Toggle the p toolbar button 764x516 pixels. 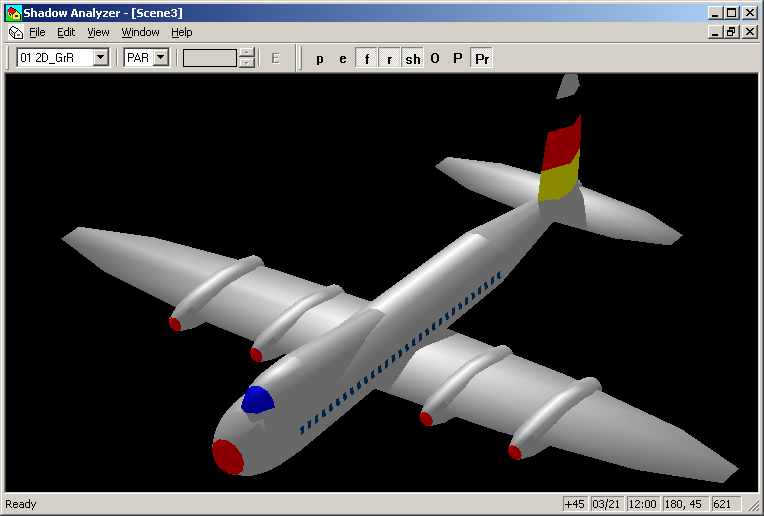click(320, 58)
